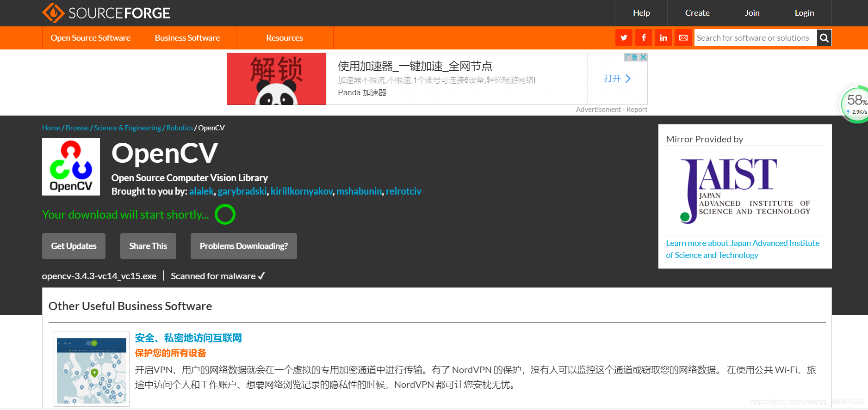Click the Panda ad image

pyautogui.click(x=277, y=79)
